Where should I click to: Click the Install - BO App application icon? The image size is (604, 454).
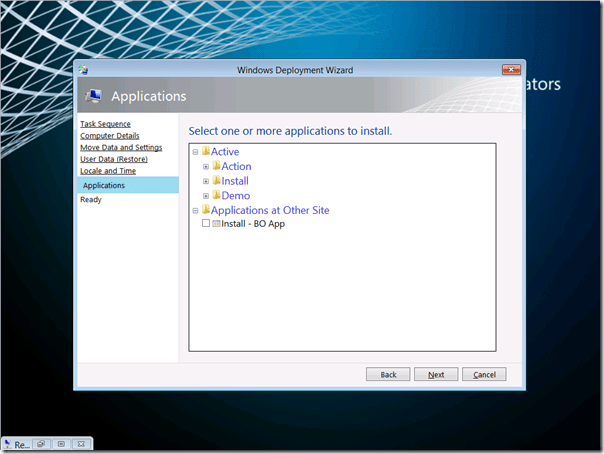216,224
